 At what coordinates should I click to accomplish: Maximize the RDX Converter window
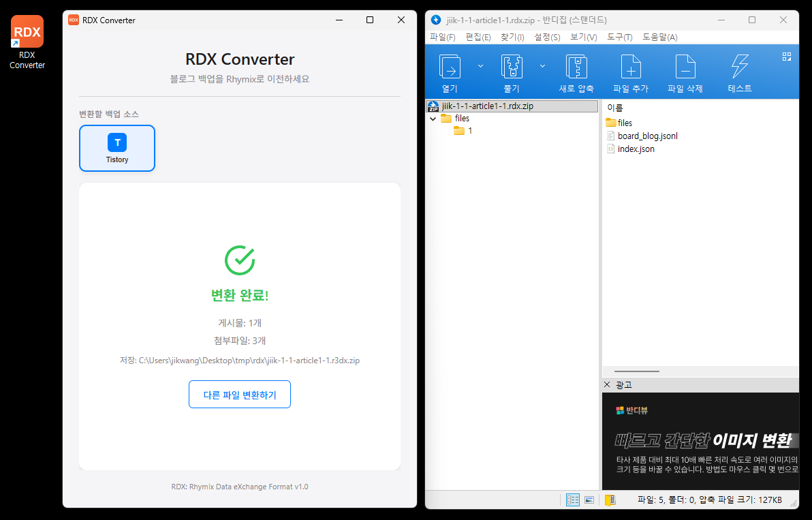point(370,20)
